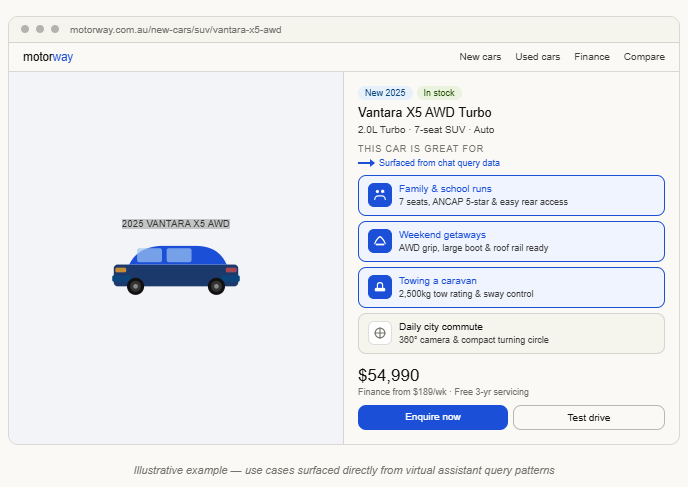Select the Family & school runs card
The height and width of the screenshot is (487, 688).
coord(511,195)
